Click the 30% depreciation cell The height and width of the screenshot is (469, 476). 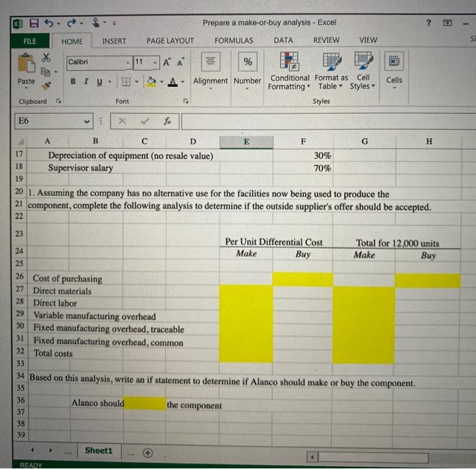[303, 156]
